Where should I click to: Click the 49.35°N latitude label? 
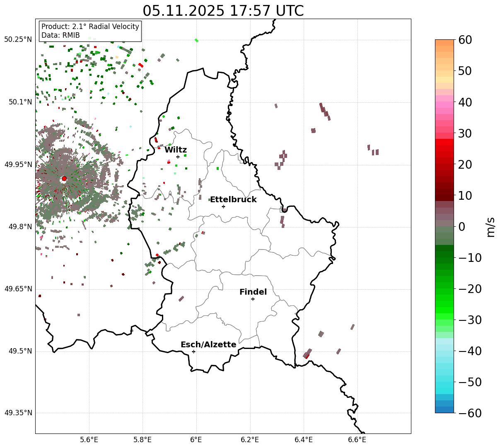tap(18, 413)
